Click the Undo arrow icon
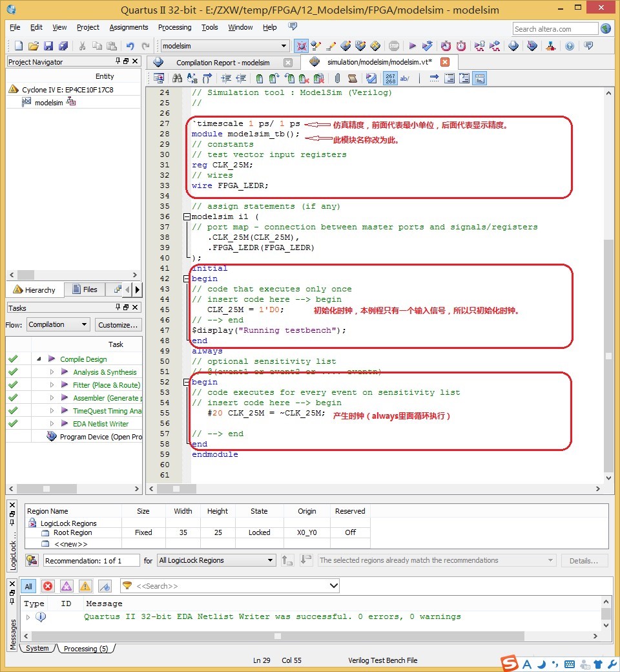 (130, 46)
